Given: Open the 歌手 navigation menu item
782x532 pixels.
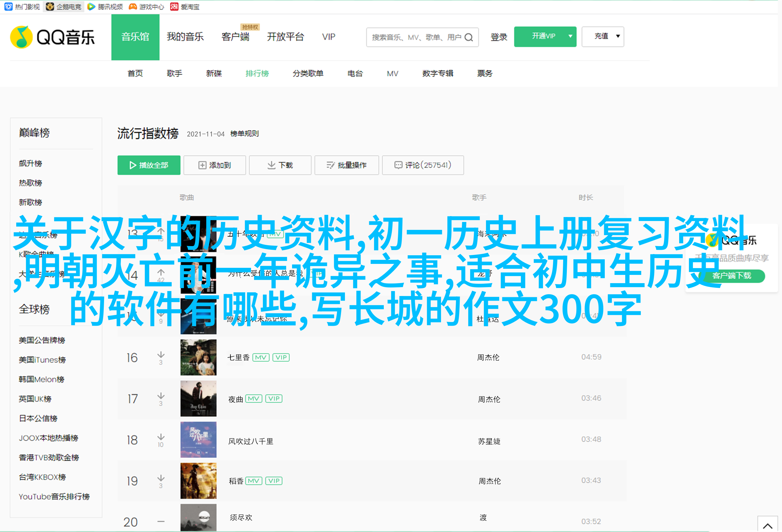Looking at the screenshot, I should coord(174,73).
